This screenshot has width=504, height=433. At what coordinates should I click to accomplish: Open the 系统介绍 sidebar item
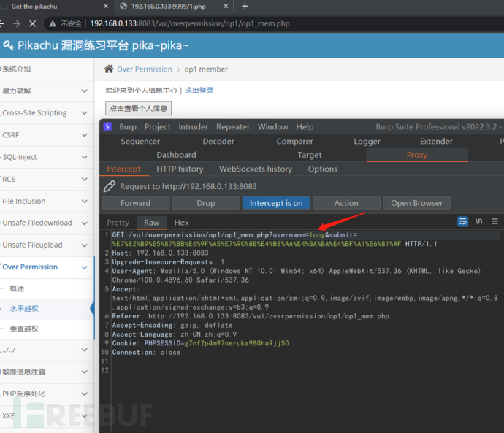(x=45, y=69)
